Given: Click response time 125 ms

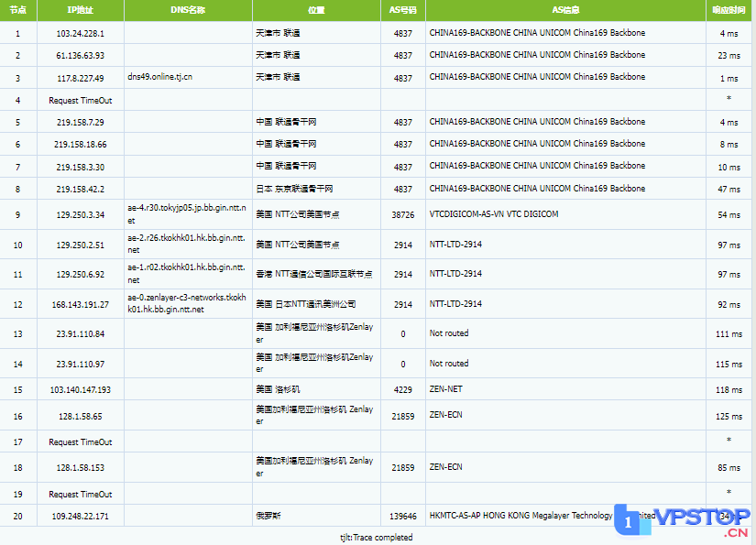Looking at the screenshot, I should 729,417.
